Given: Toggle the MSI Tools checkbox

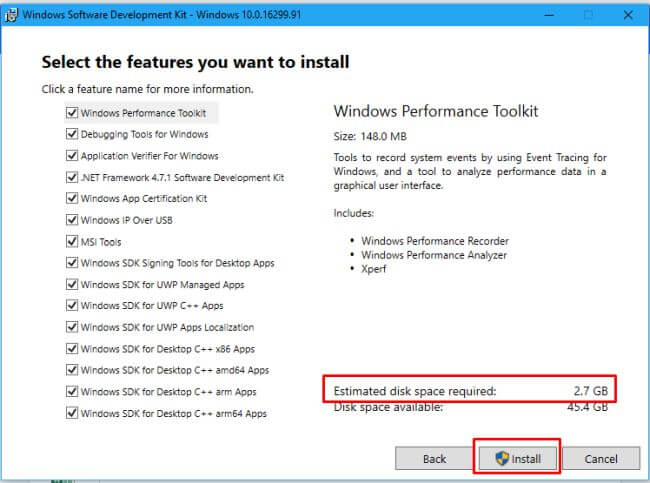Looking at the screenshot, I should coord(72,242).
